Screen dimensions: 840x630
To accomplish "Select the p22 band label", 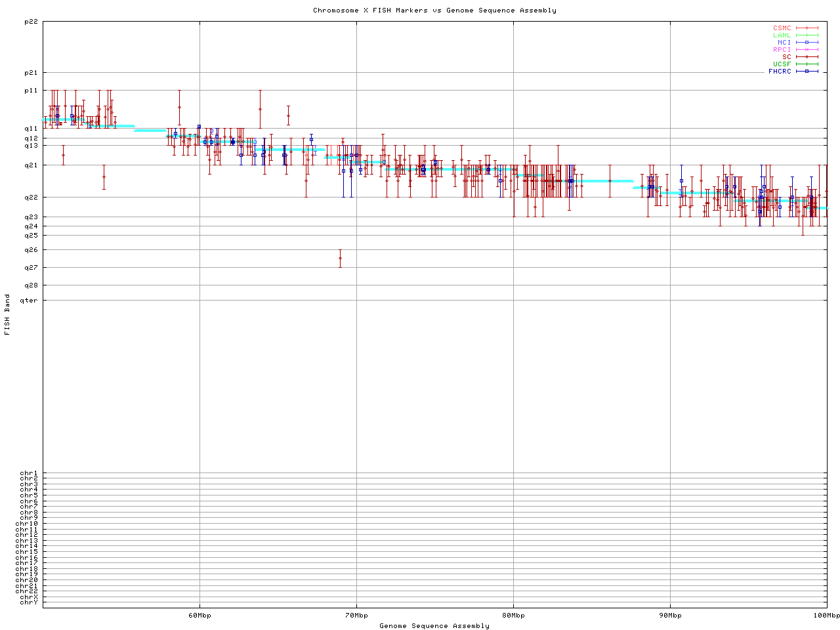I will coord(31,22).
